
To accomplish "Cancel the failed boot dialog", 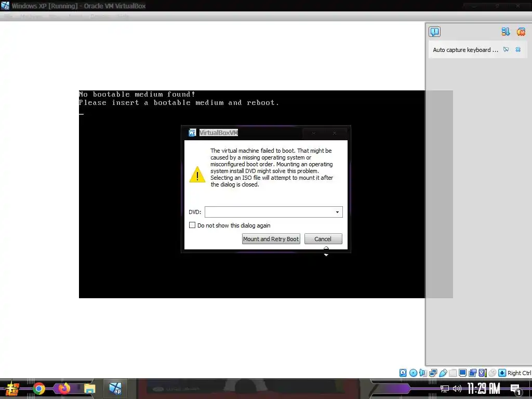I will click(x=323, y=239).
